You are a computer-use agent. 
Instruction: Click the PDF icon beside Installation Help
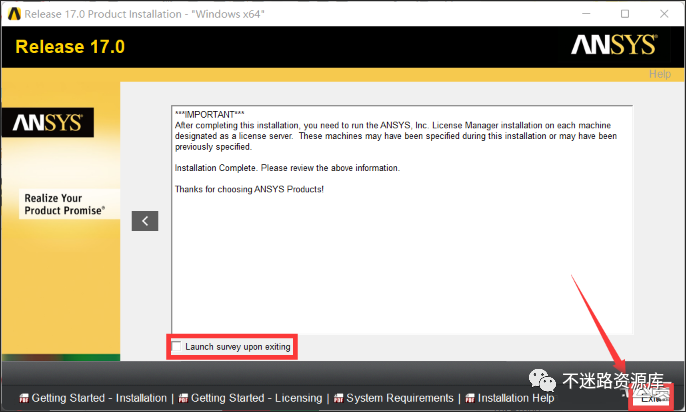click(x=470, y=398)
